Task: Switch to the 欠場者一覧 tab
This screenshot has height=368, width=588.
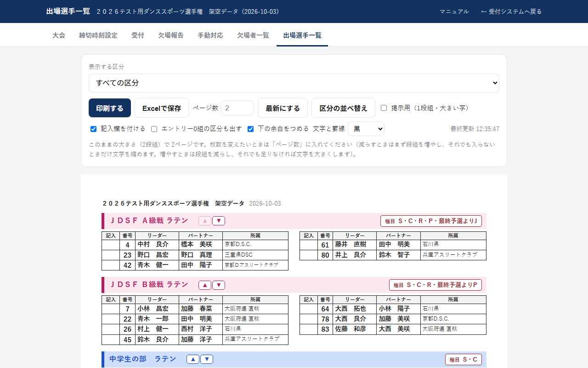Action: tap(253, 35)
